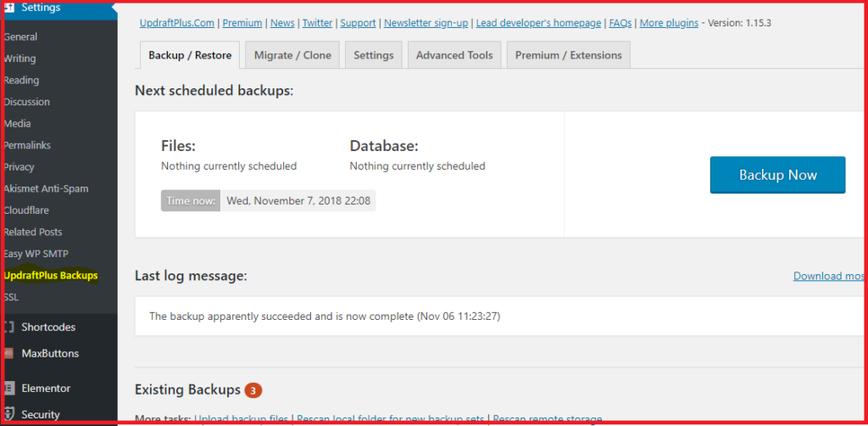Open Privacy settings
This screenshot has height=426, width=868.
19,166
